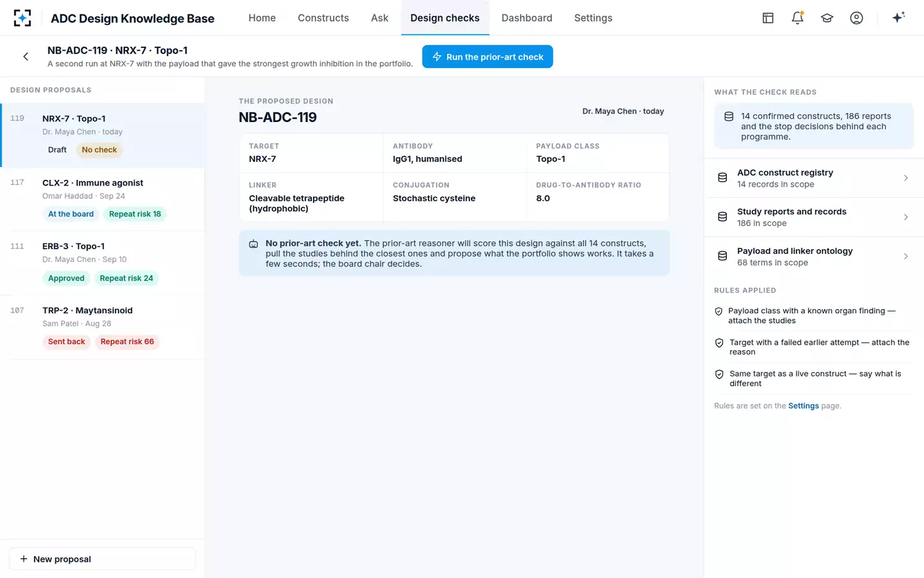Click the Stochastic cysteine conjugation value
924x578 pixels.
tap(434, 198)
